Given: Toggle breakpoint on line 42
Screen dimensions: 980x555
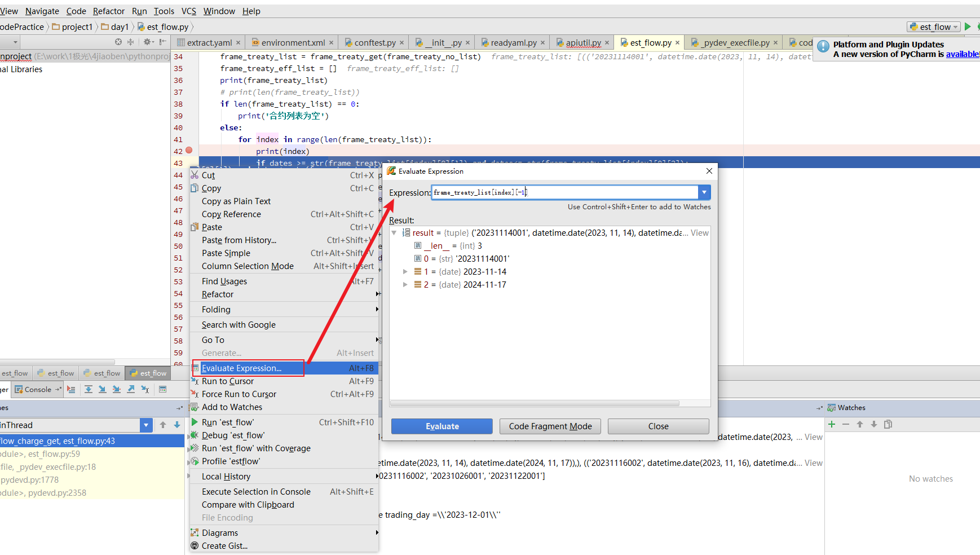Looking at the screenshot, I should click(x=189, y=150).
